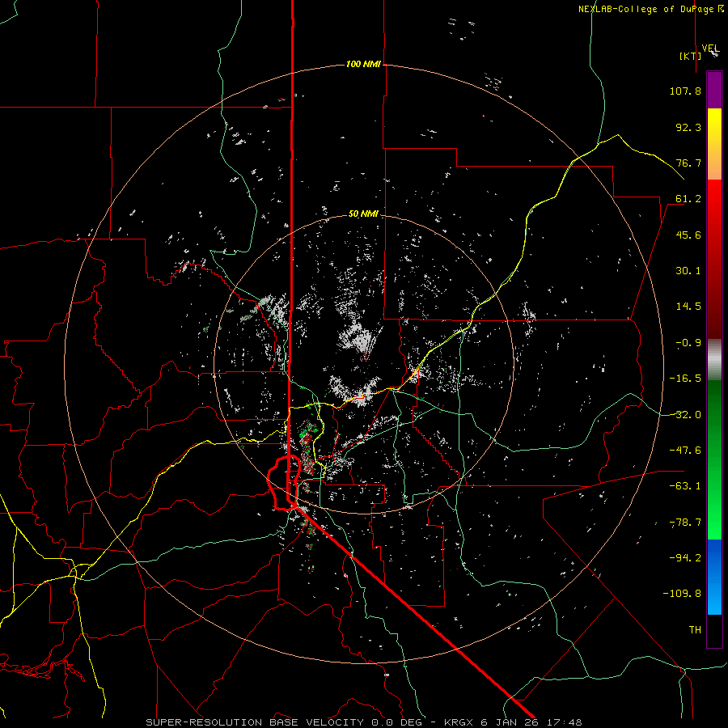
Task: Click the TH legend label
Action: (x=695, y=630)
